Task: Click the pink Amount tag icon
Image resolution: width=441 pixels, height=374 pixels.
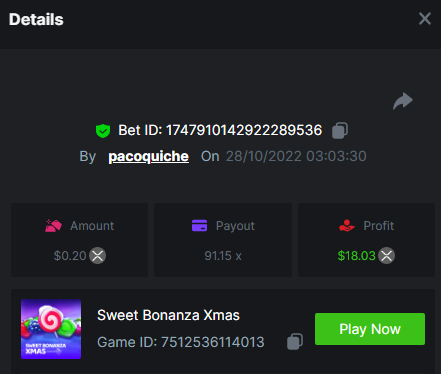Action: 53,226
